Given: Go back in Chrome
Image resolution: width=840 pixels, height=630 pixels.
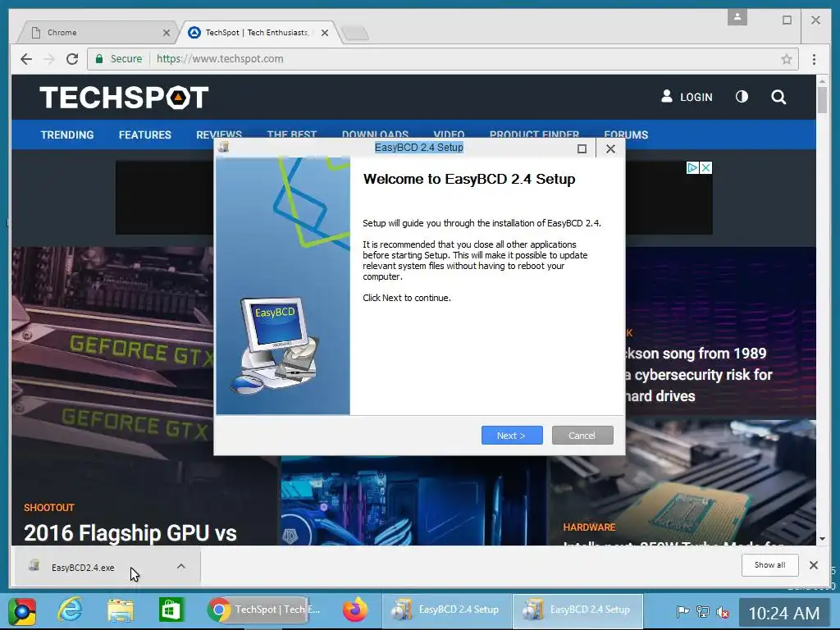Looking at the screenshot, I should point(25,59).
